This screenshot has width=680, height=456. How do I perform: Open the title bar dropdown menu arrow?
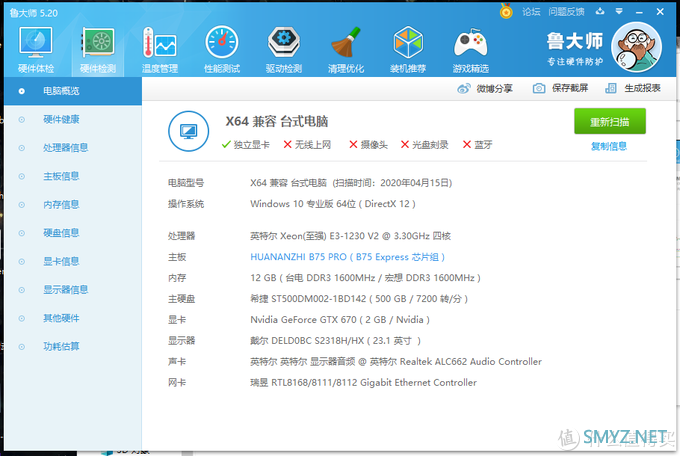coord(619,12)
